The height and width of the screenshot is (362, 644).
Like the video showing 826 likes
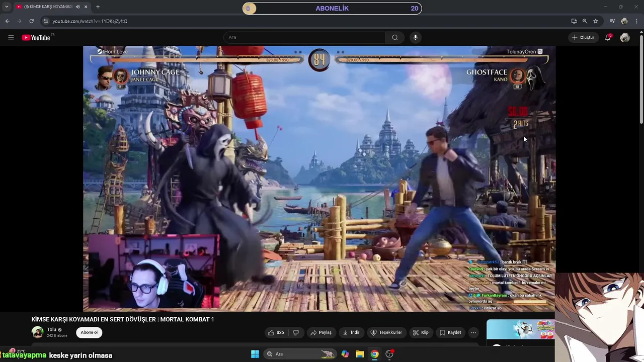pyautogui.click(x=276, y=332)
